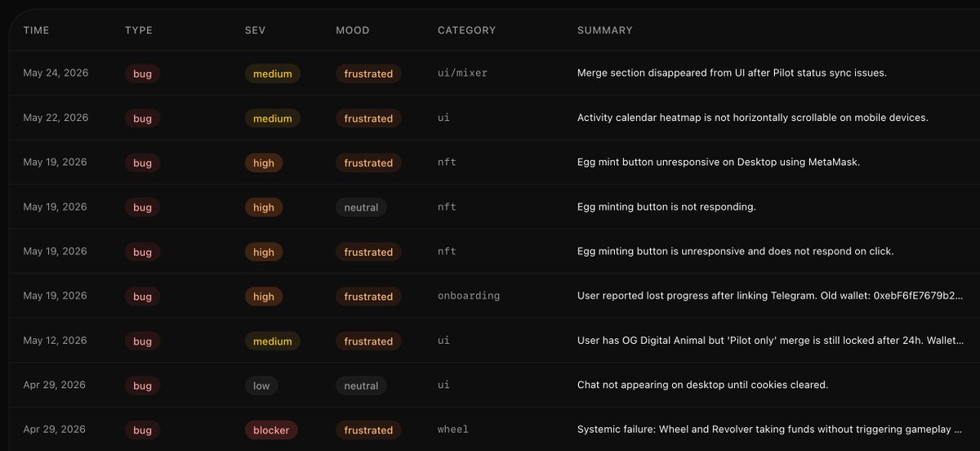Open the 'User has OG Digital Animal' summary
This screenshot has width=980, height=451.
770,341
